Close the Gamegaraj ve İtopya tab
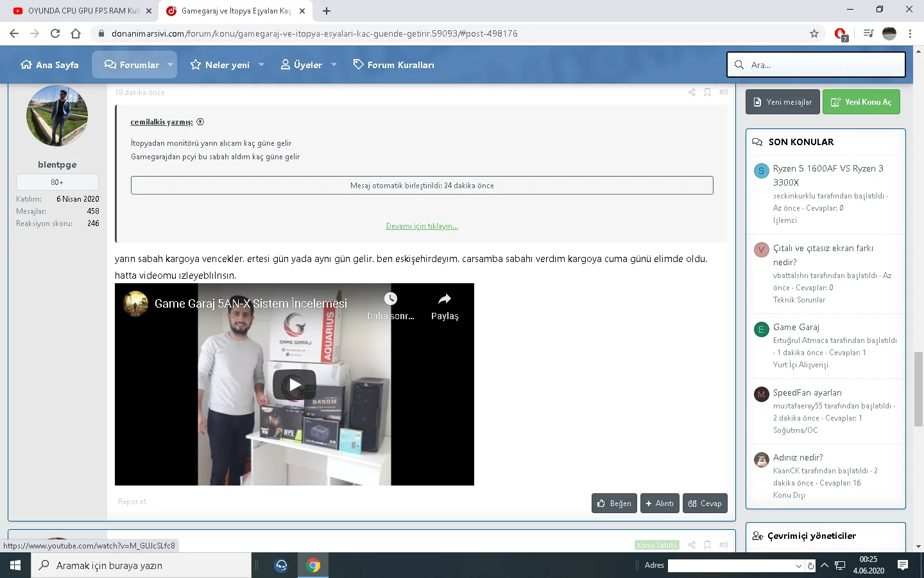The height and width of the screenshot is (578, 924). (302, 11)
